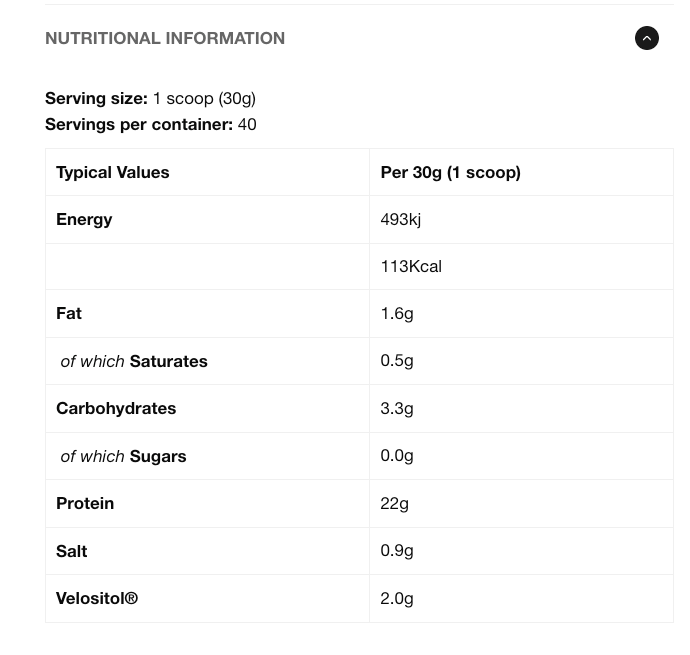Select the Salt row label
690x655 pixels.
[72, 551]
